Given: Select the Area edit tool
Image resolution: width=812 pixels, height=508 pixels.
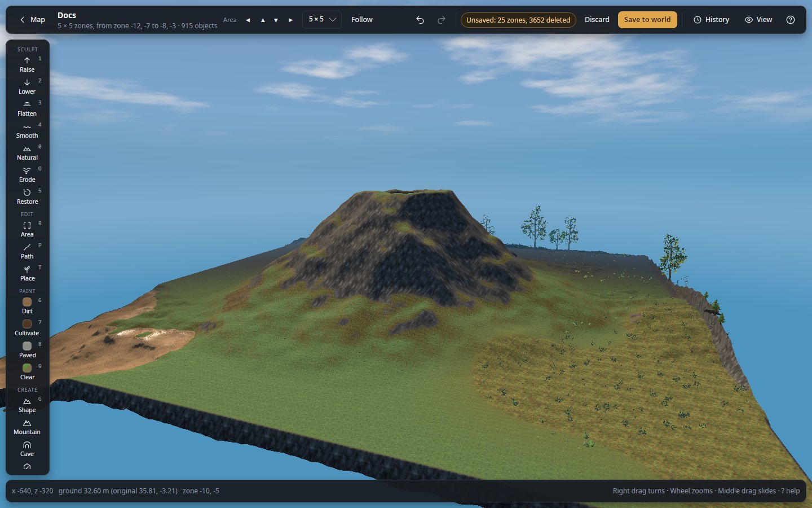Looking at the screenshot, I should click(27, 229).
